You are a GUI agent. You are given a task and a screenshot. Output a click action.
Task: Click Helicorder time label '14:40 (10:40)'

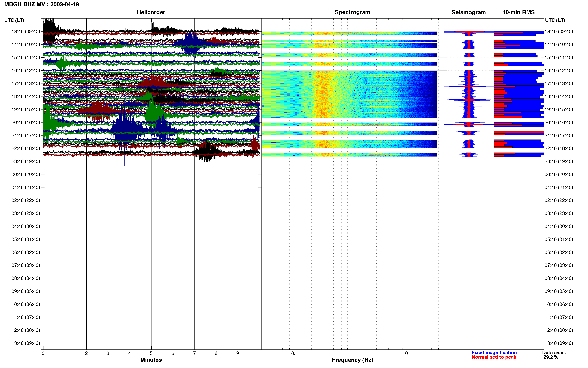26,45
